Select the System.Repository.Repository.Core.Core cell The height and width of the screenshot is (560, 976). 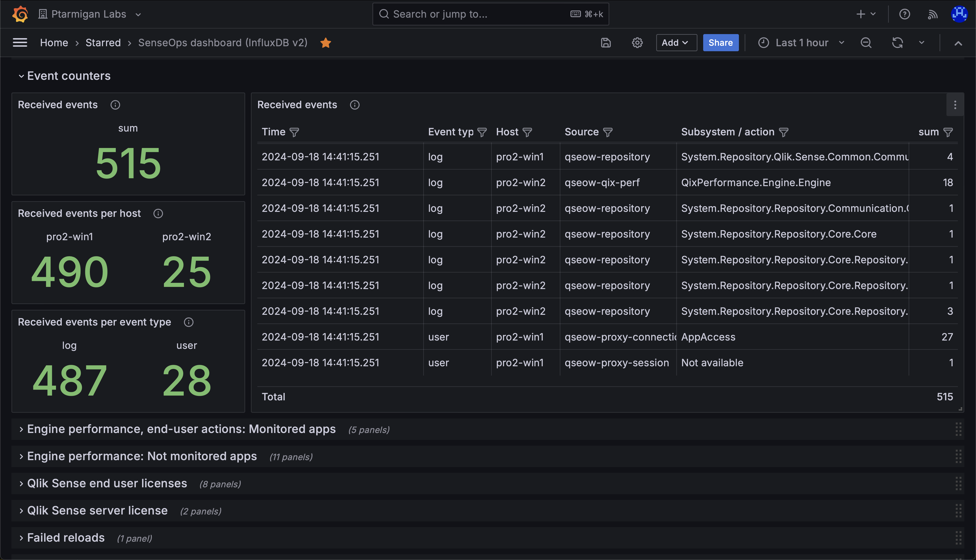click(x=792, y=234)
